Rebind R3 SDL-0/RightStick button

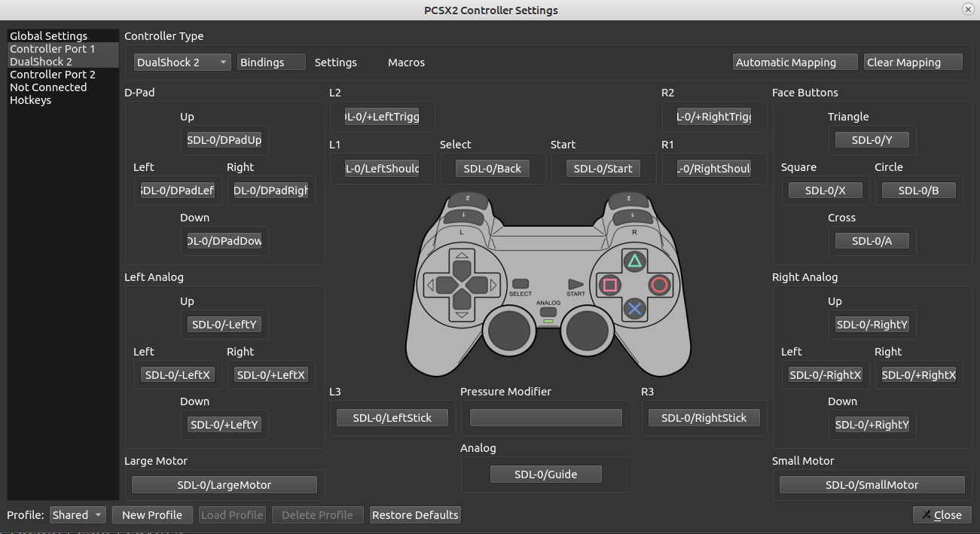(704, 417)
